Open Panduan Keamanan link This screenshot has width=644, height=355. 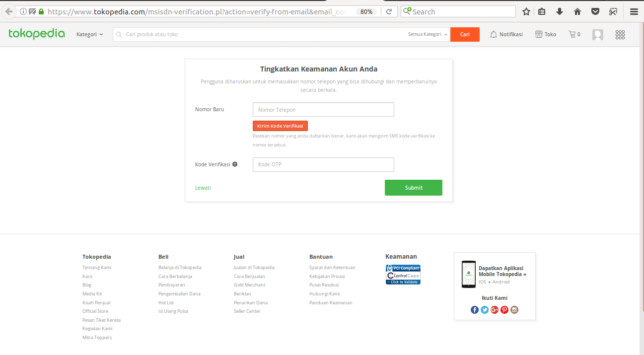331,302
